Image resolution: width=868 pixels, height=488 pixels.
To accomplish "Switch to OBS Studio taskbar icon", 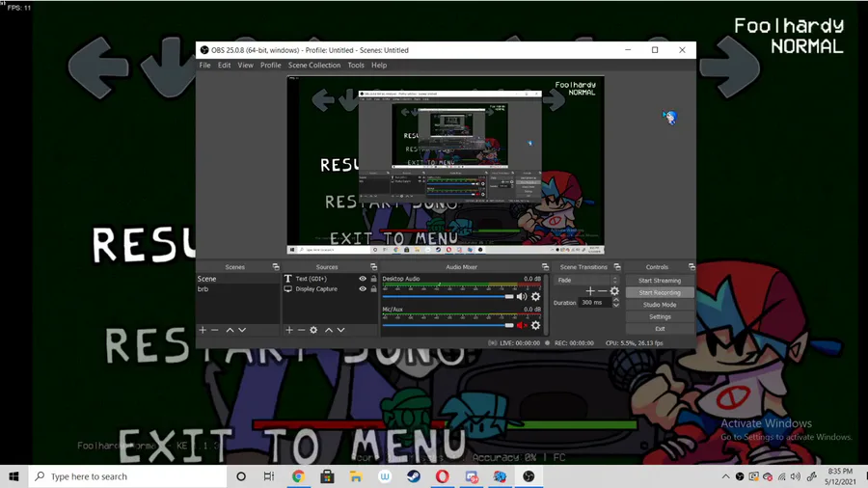I will pos(529,476).
